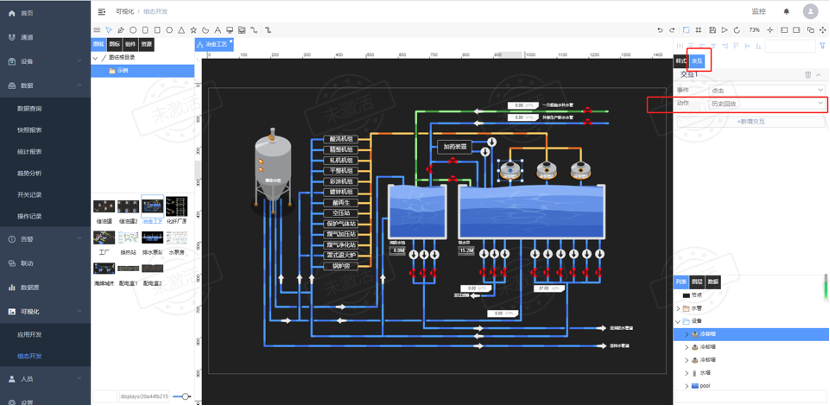Switch to the 样式 tab
This screenshot has height=406, width=830.
[x=681, y=61]
